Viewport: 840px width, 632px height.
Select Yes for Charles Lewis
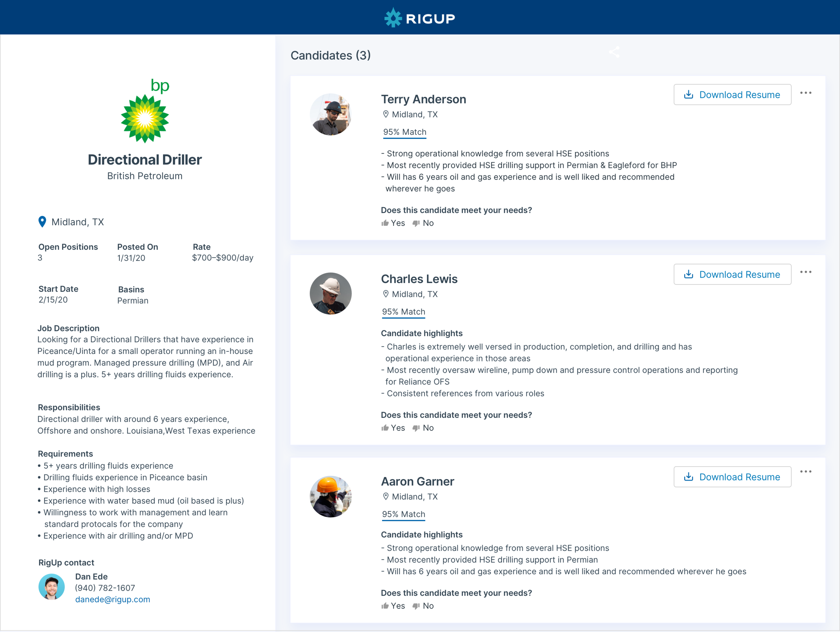click(393, 428)
